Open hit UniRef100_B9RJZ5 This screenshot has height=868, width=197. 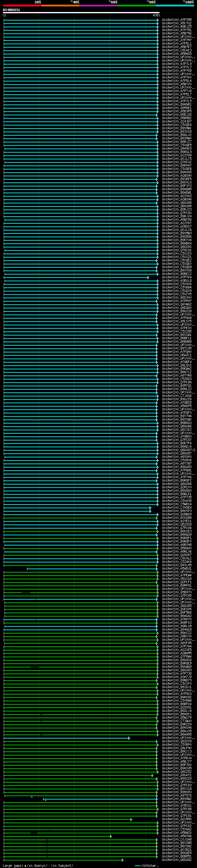click(x=177, y=26)
